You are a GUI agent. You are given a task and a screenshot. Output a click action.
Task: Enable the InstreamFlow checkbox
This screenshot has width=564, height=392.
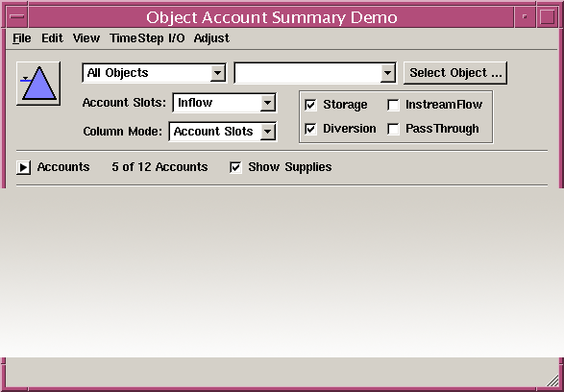pos(393,105)
